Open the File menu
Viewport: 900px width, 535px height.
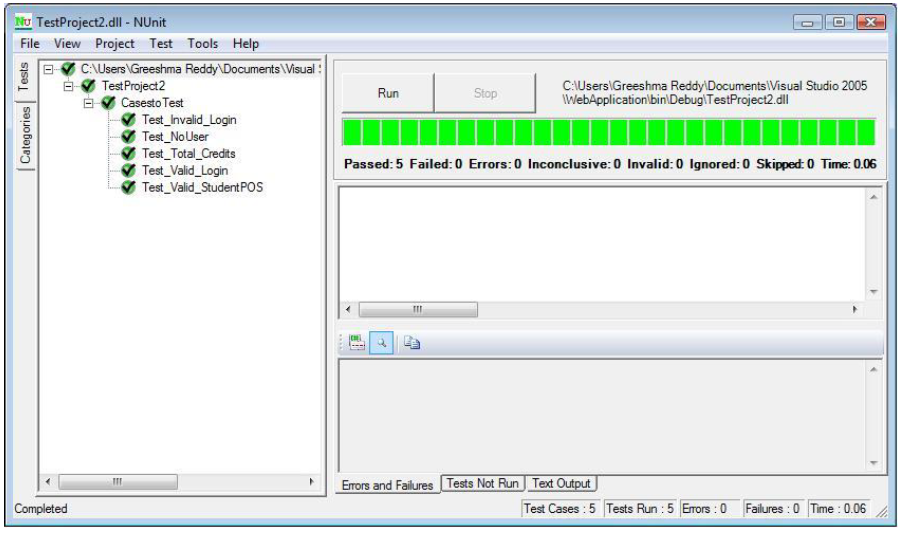[30, 44]
